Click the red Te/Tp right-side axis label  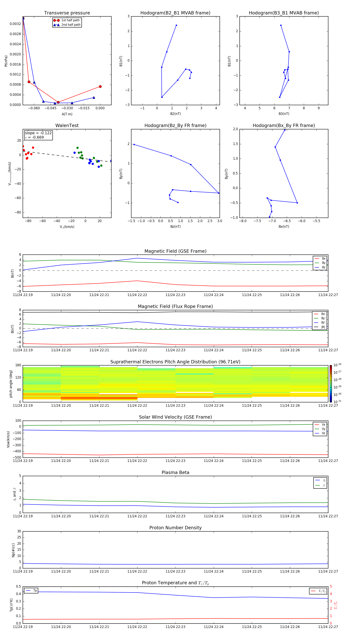336,605
